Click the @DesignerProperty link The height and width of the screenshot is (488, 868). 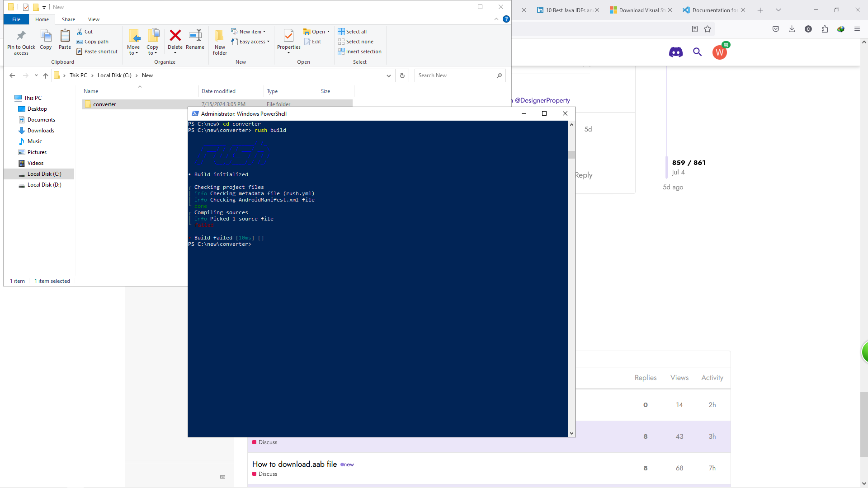point(542,100)
